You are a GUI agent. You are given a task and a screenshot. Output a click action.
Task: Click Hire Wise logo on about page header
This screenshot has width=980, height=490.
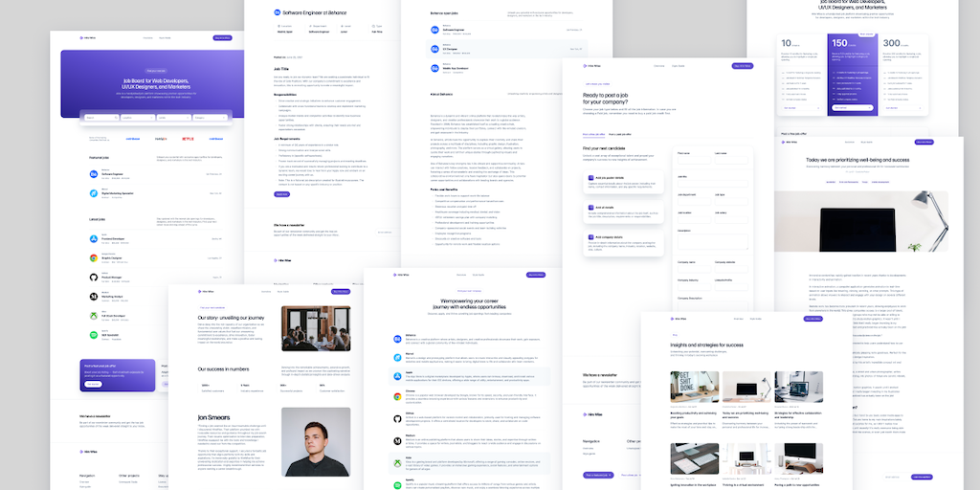pyautogui.click(x=206, y=291)
